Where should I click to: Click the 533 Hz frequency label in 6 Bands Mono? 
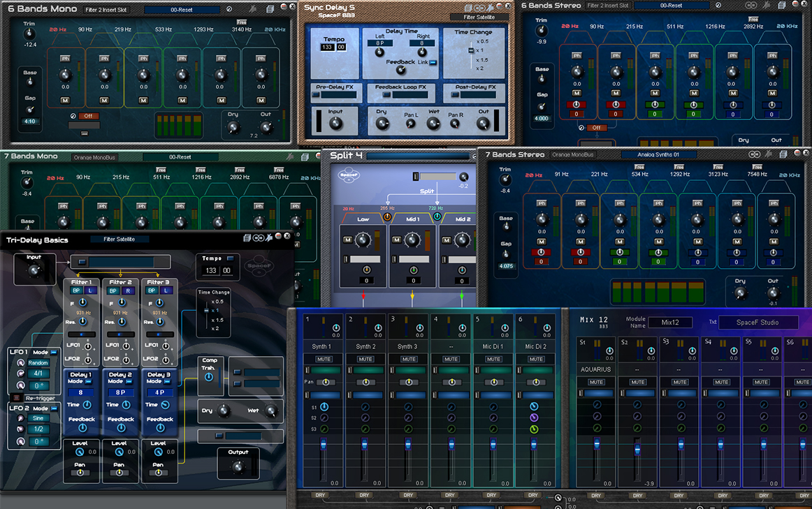[164, 29]
